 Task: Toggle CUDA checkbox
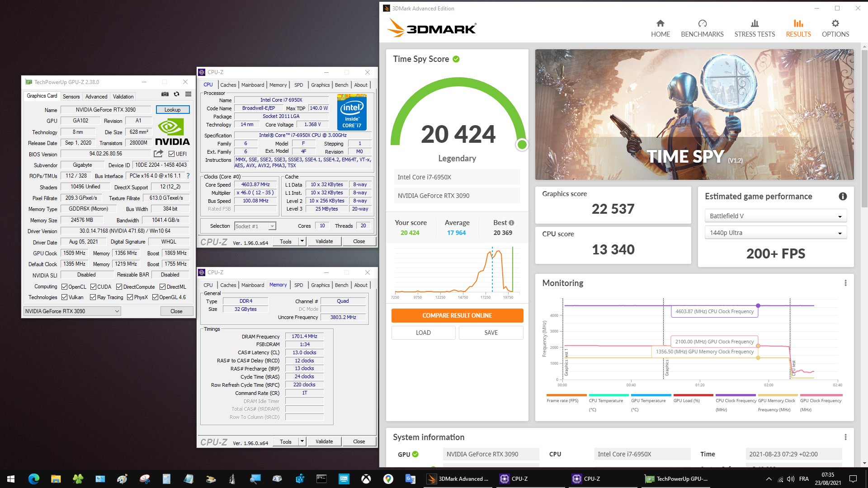click(x=93, y=287)
